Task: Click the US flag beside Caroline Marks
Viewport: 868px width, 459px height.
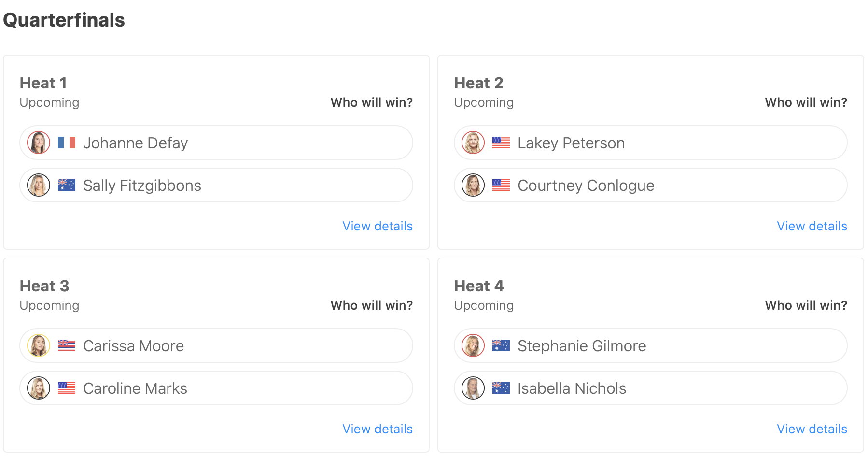Action: tap(67, 388)
